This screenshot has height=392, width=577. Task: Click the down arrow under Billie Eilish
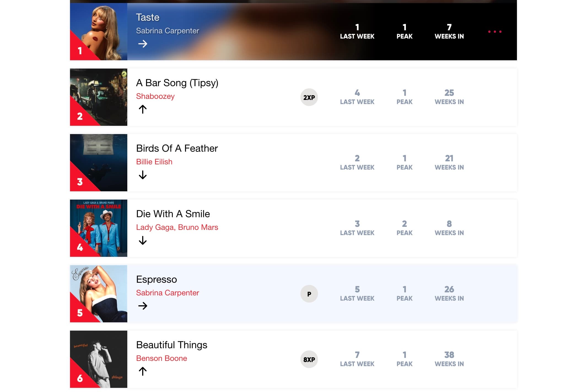click(x=142, y=175)
